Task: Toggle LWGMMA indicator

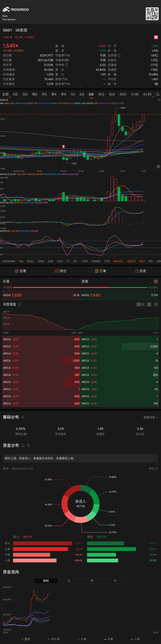Action: click(9, 261)
